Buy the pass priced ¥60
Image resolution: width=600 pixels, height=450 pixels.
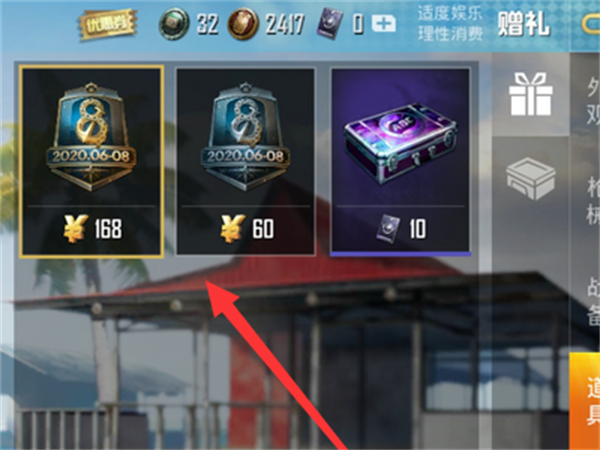point(247,229)
